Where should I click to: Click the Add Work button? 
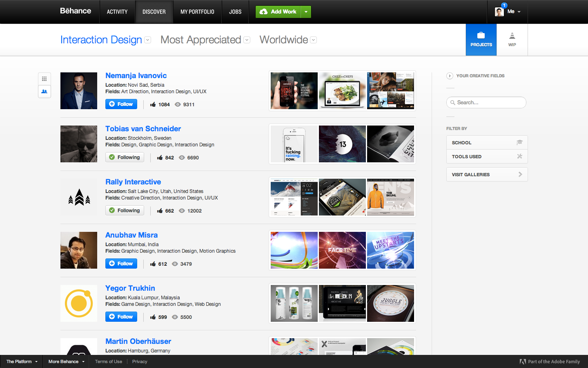click(x=278, y=12)
